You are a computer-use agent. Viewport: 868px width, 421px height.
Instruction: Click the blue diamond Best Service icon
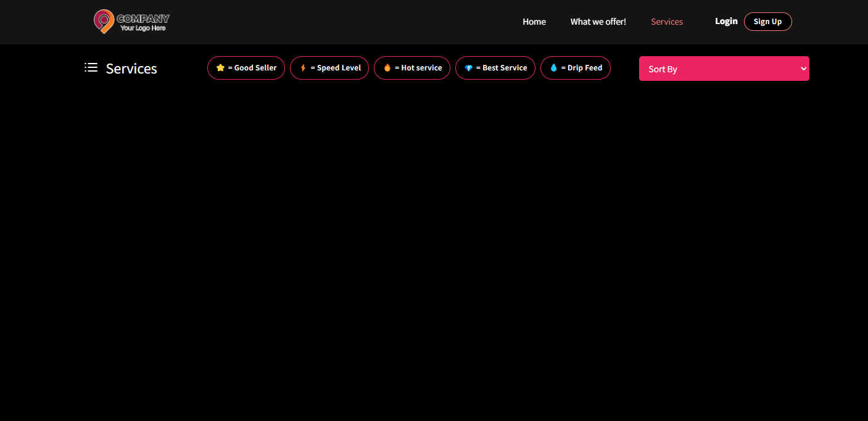click(x=469, y=68)
